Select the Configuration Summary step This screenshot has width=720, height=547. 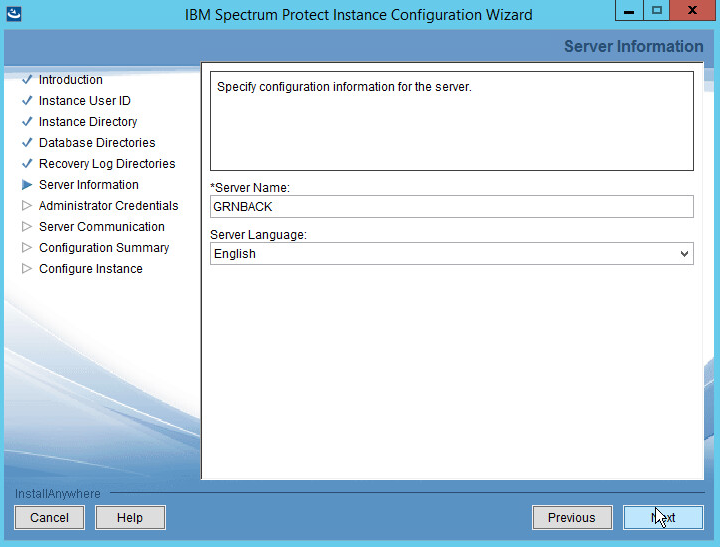pos(104,248)
